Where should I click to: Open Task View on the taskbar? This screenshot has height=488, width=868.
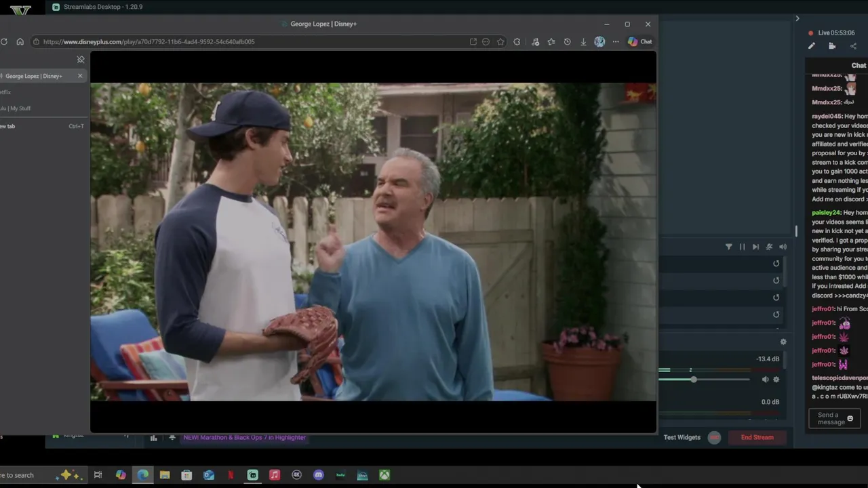click(x=98, y=475)
